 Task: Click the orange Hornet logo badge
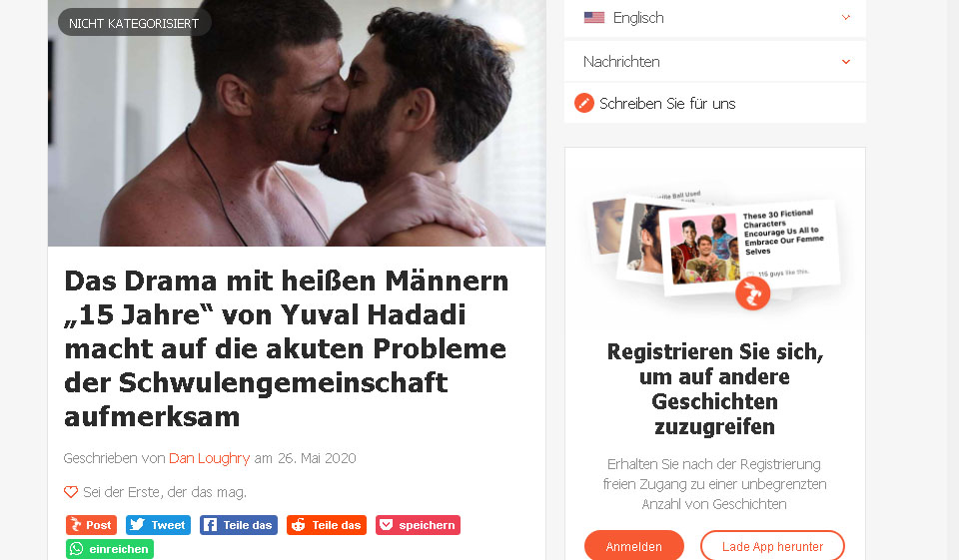point(752,293)
